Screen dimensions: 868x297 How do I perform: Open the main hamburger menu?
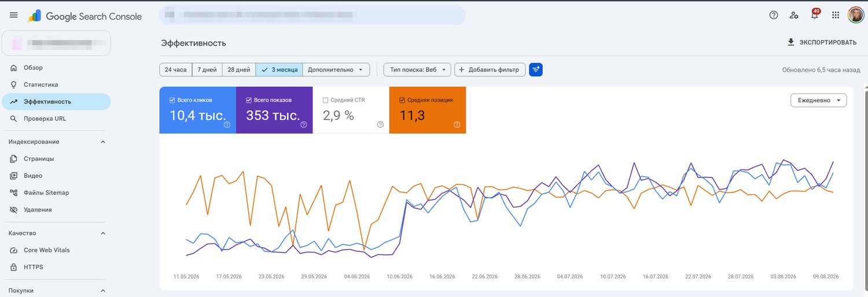pyautogui.click(x=14, y=16)
